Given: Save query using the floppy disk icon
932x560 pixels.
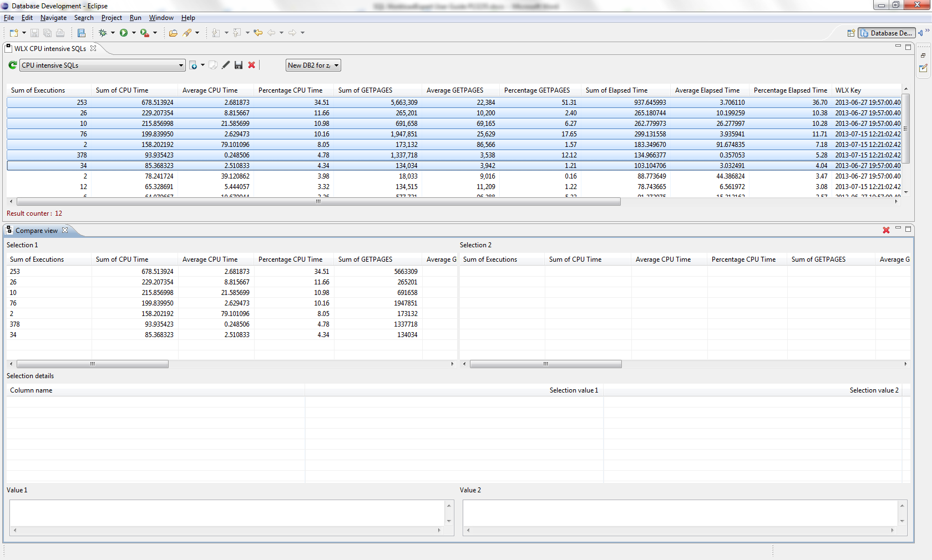Looking at the screenshot, I should 239,65.
